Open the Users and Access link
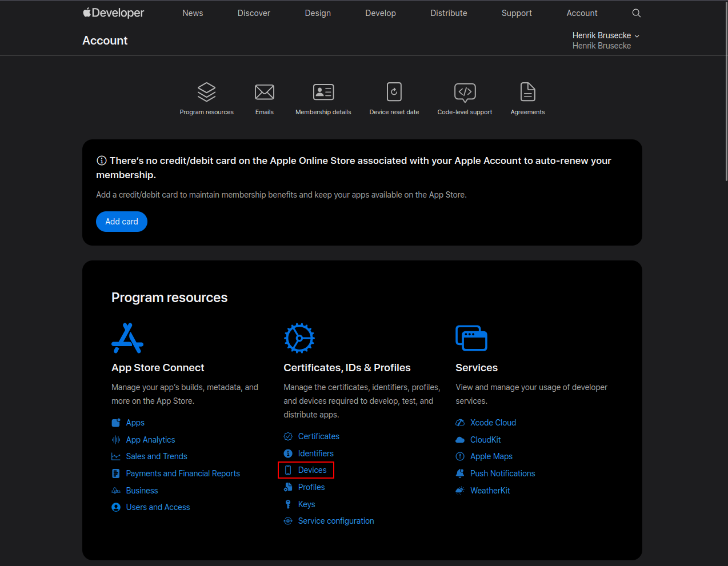This screenshot has height=566, width=728. (x=158, y=507)
